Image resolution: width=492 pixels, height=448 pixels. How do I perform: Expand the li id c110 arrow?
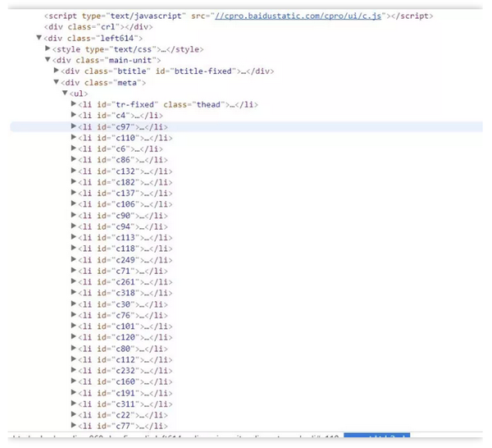(74, 137)
